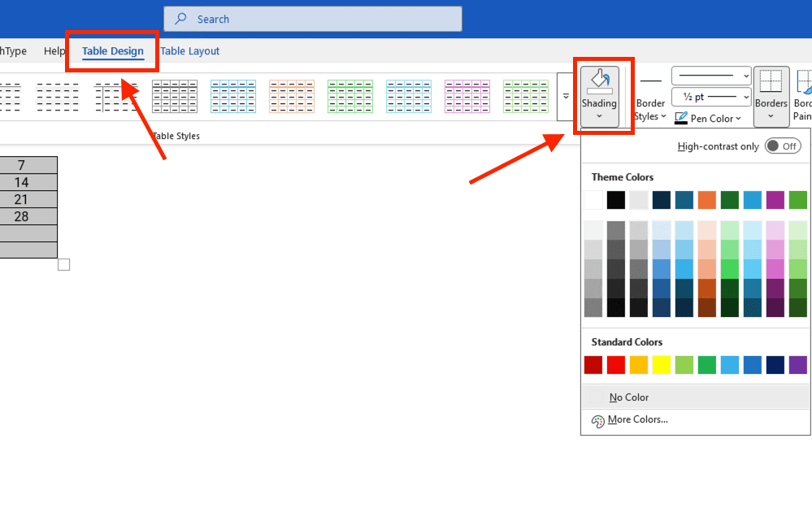
Task: Pick dark navy theme color swatch
Action: pos(662,200)
